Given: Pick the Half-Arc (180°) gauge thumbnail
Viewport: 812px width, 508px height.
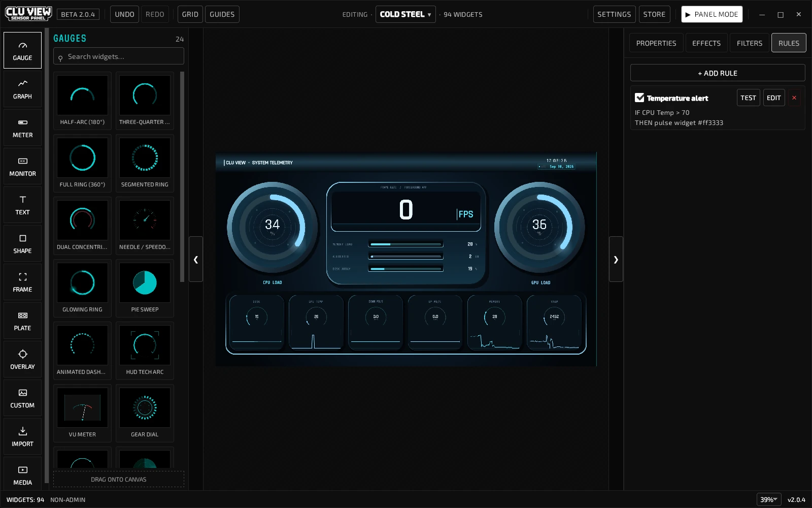Looking at the screenshot, I should 82,101.
